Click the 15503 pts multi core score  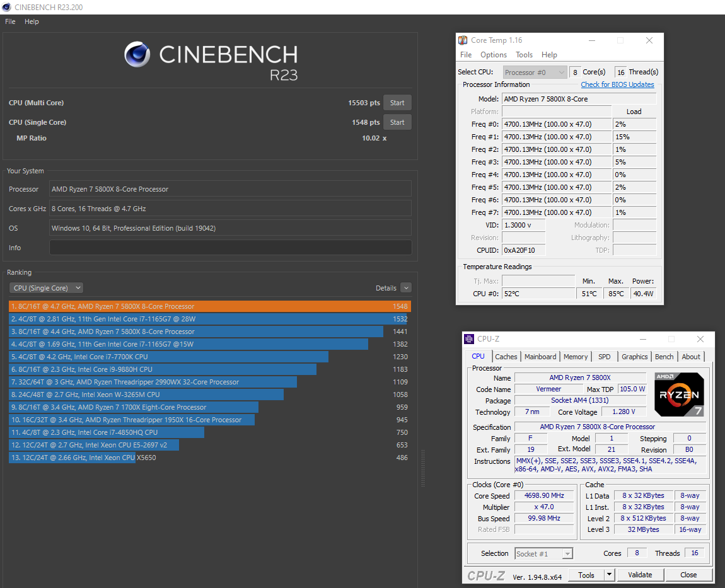point(364,103)
